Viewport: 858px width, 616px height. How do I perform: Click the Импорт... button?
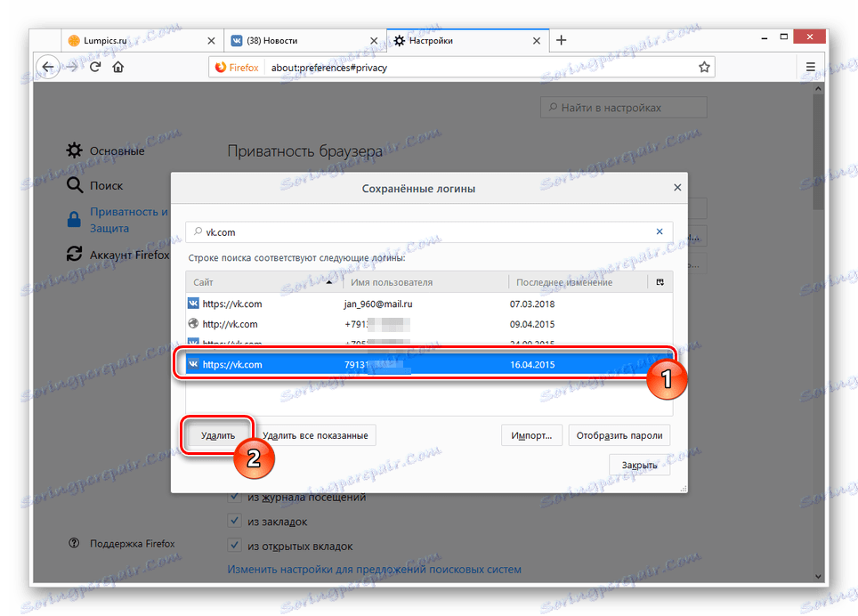click(531, 435)
